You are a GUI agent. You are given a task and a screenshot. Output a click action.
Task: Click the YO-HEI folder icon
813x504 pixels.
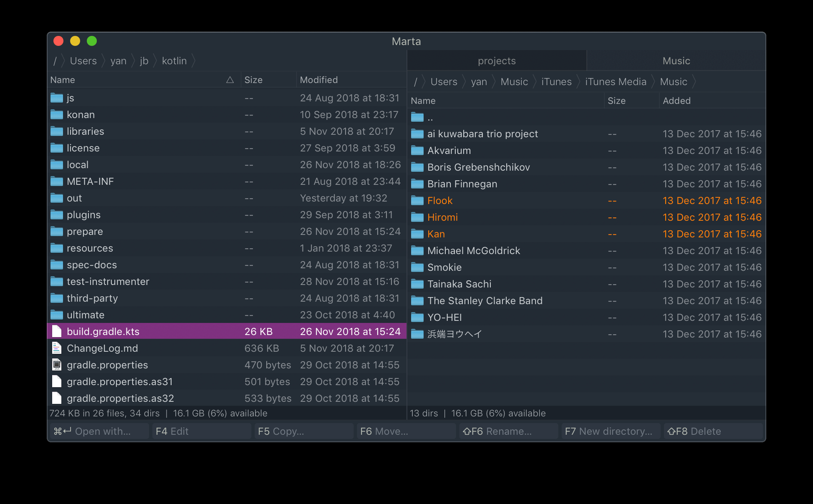tap(417, 318)
